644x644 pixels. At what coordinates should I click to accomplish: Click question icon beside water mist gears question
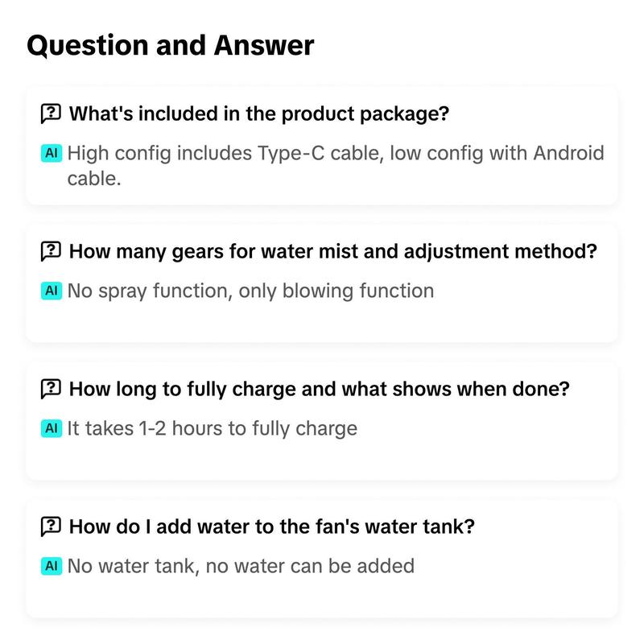click(x=51, y=251)
